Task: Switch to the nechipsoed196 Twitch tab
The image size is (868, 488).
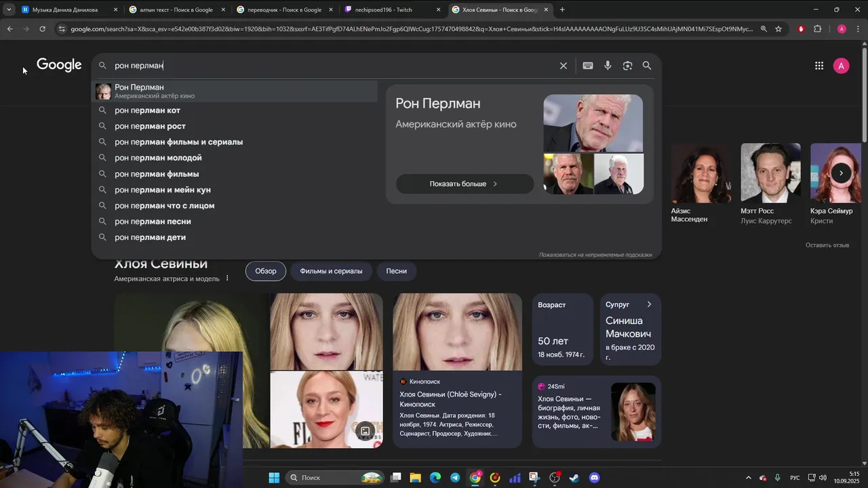Action: 392,9
